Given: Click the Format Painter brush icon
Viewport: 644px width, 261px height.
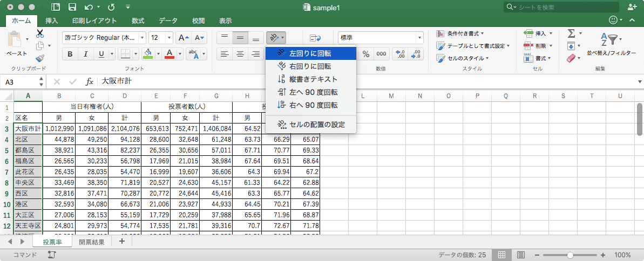Looking at the screenshot, I should pyautogui.click(x=40, y=58).
